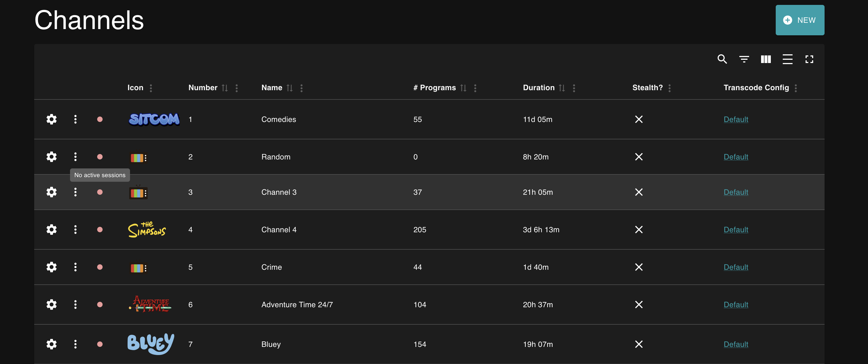Image resolution: width=868 pixels, height=364 pixels.
Task: Toggle stealth mode for the Random channel
Action: coord(639,156)
